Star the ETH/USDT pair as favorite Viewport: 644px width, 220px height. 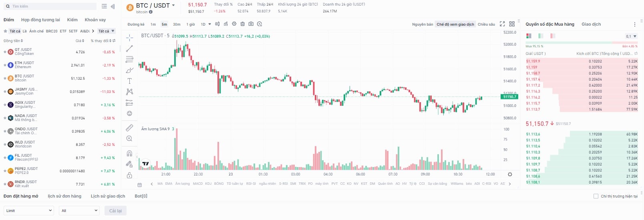[5, 65]
